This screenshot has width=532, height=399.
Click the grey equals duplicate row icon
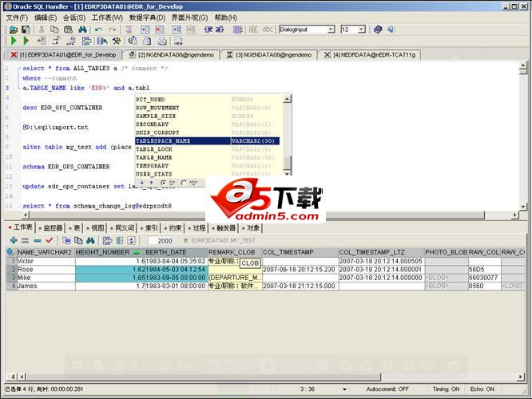(25, 240)
